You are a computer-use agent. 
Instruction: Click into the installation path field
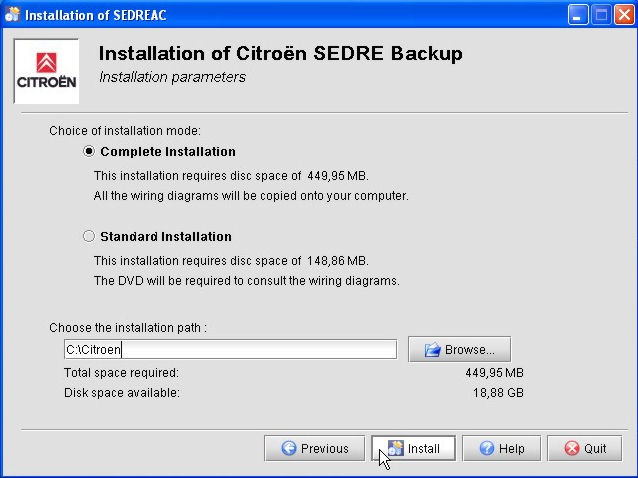coord(230,350)
